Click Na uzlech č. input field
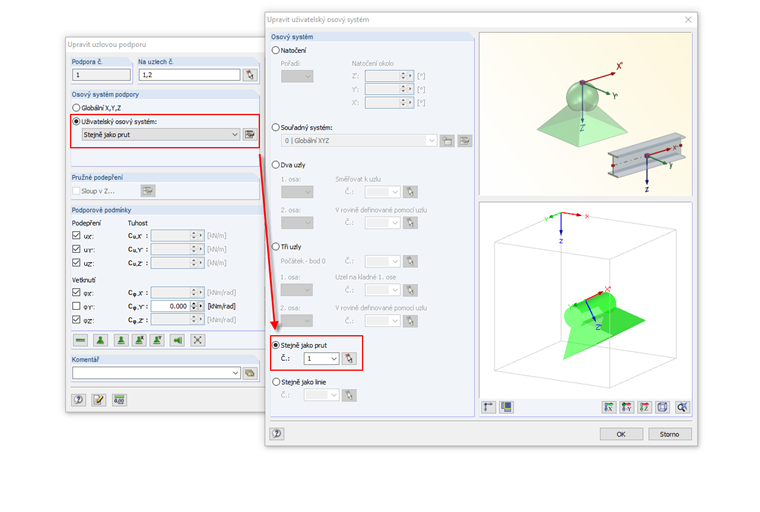Viewport: 760px width, 512px height. pos(190,75)
